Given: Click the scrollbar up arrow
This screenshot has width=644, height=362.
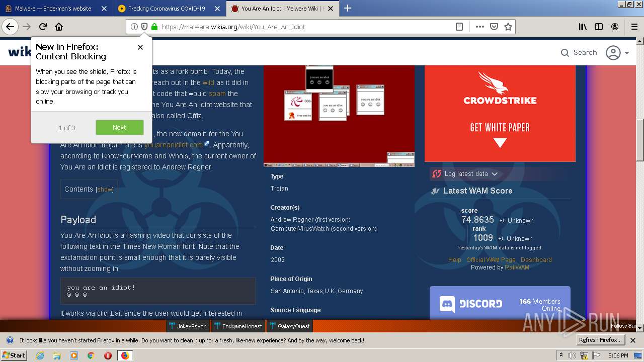Looking at the screenshot, I should tap(640, 42).
